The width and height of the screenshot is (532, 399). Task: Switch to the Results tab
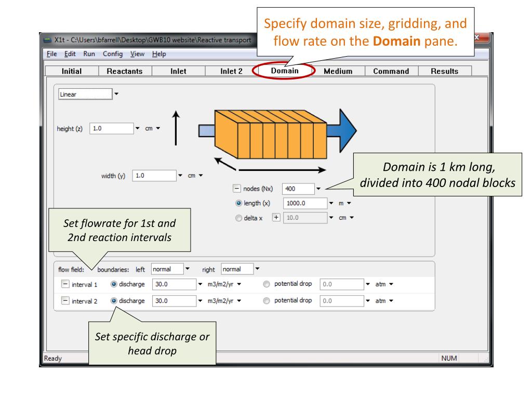pos(444,71)
